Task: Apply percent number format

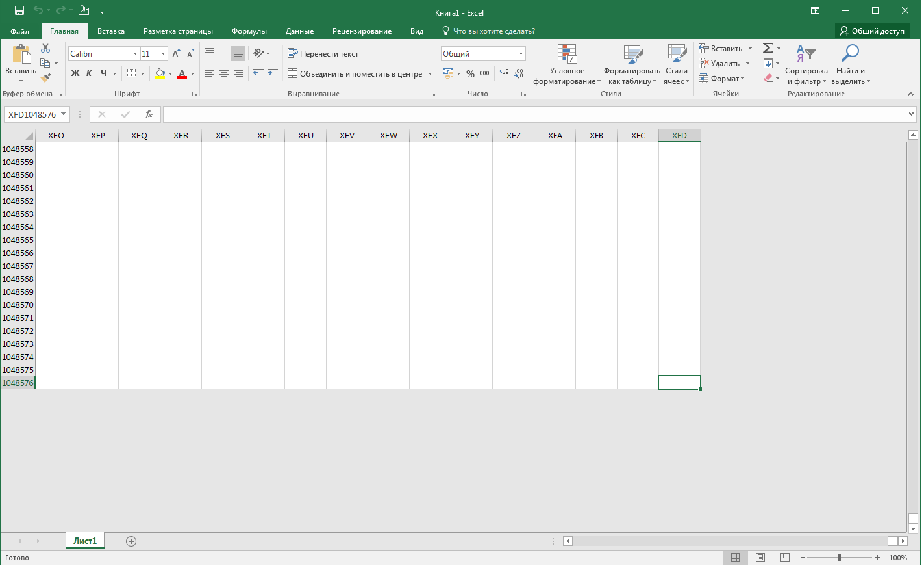Action: (470, 73)
